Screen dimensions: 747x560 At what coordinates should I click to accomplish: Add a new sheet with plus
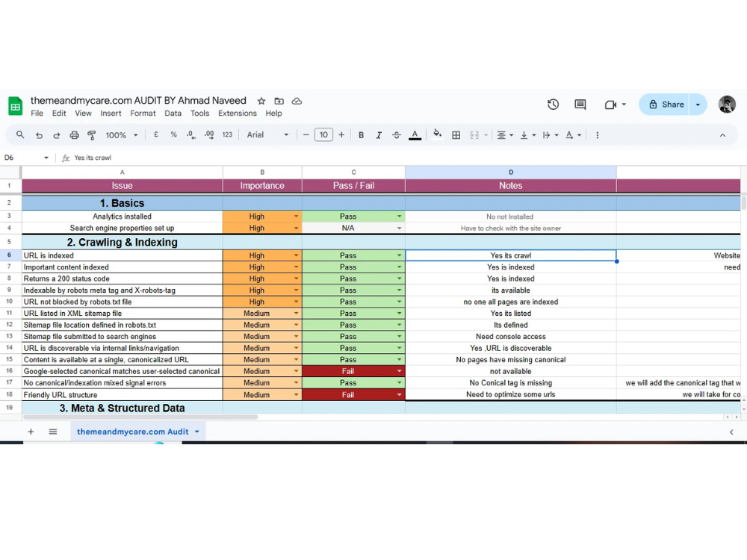(31, 432)
